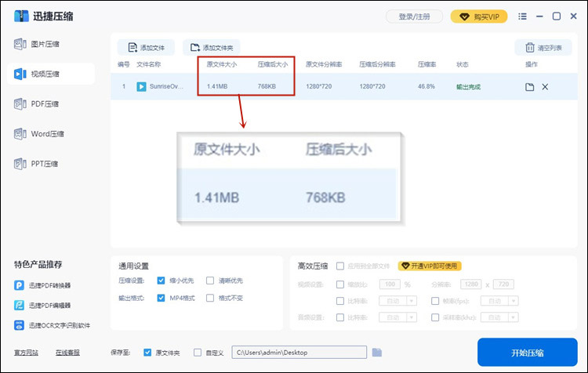Viewport: 588px width, 373px height.
Task: Click the 购买VIP button
Action: tap(479, 16)
